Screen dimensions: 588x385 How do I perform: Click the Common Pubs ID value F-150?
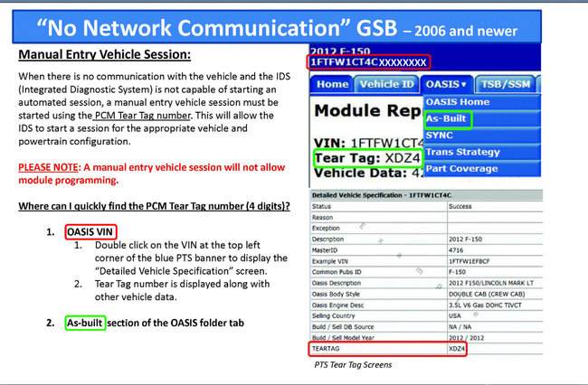click(457, 272)
